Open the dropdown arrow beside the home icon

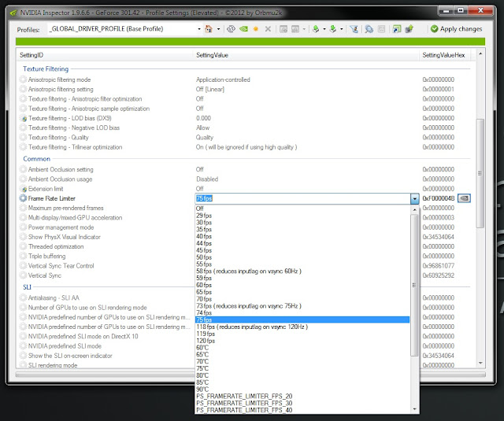click(x=219, y=29)
